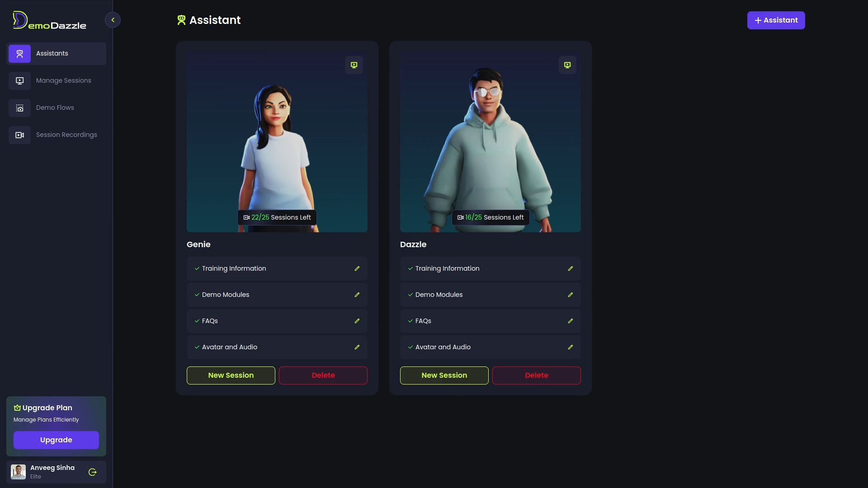This screenshot has width=868, height=488.
Task: Collapse the sidebar with chevron button
Action: (x=113, y=20)
